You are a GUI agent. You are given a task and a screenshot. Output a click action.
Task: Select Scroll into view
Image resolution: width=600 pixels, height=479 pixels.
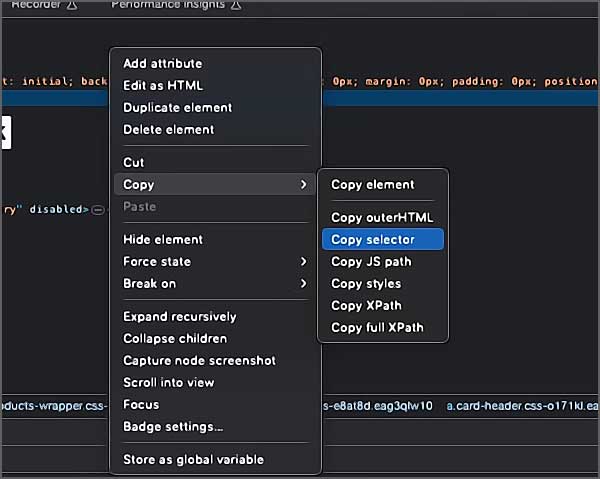coord(215,383)
